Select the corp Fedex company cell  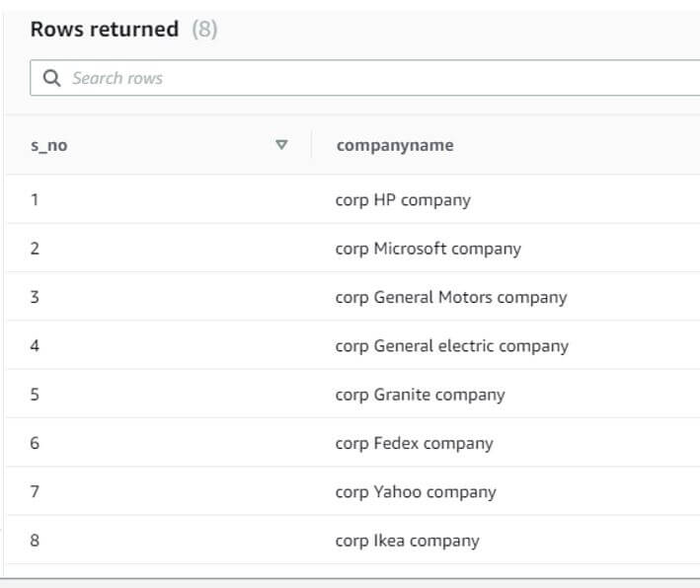click(414, 443)
